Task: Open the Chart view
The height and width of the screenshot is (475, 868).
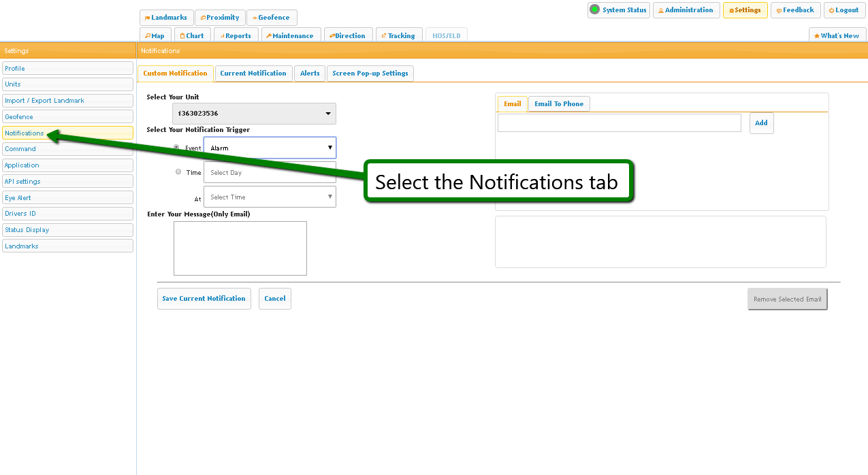Action: pyautogui.click(x=192, y=36)
